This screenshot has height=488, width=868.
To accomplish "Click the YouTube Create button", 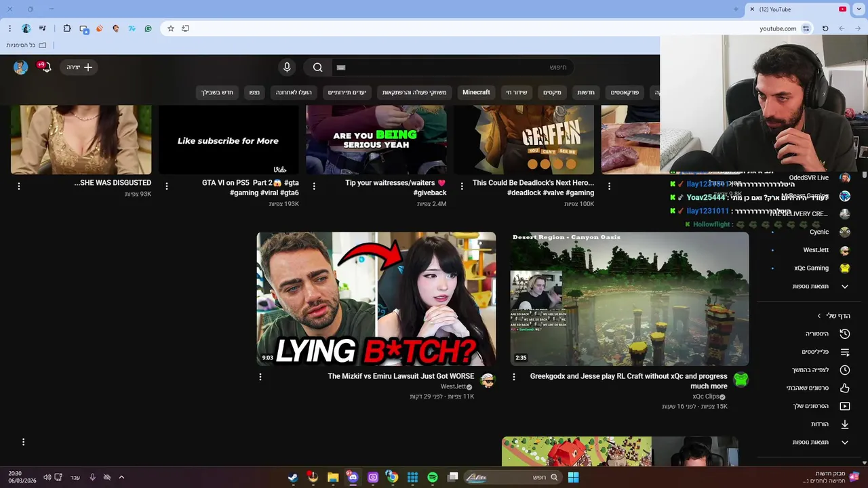I will click(79, 67).
